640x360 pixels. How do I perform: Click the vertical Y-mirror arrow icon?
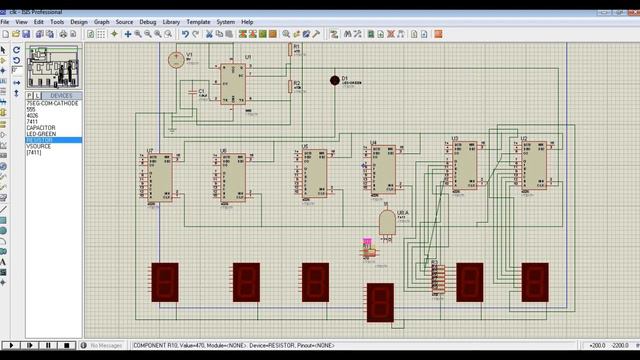pos(17,93)
